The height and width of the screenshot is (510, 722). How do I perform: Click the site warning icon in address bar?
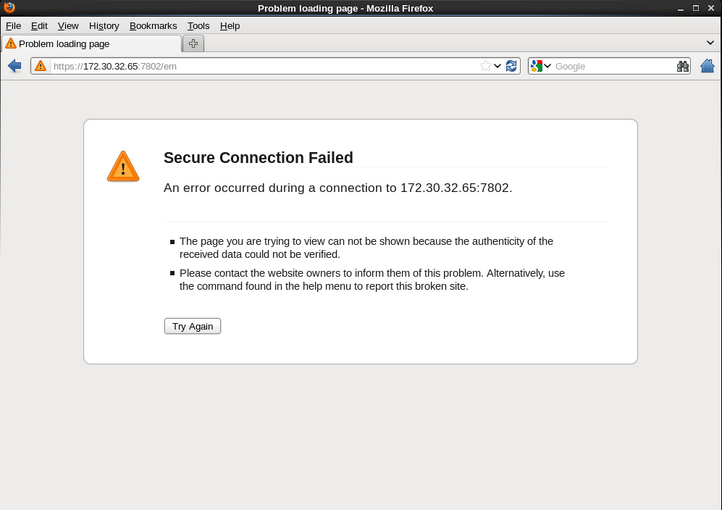[x=40, y=66]
